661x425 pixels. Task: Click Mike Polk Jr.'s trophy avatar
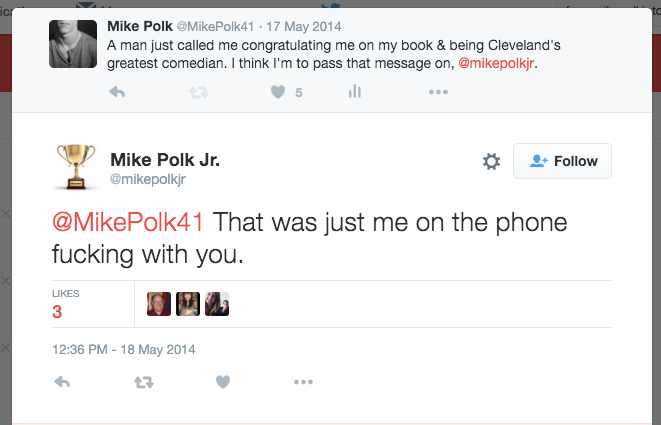tap(75, 167)
